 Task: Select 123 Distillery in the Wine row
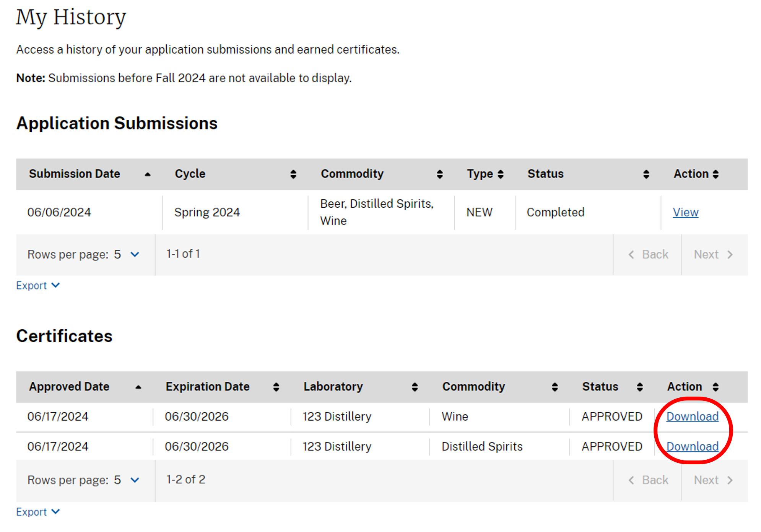(x=337, y=416)
